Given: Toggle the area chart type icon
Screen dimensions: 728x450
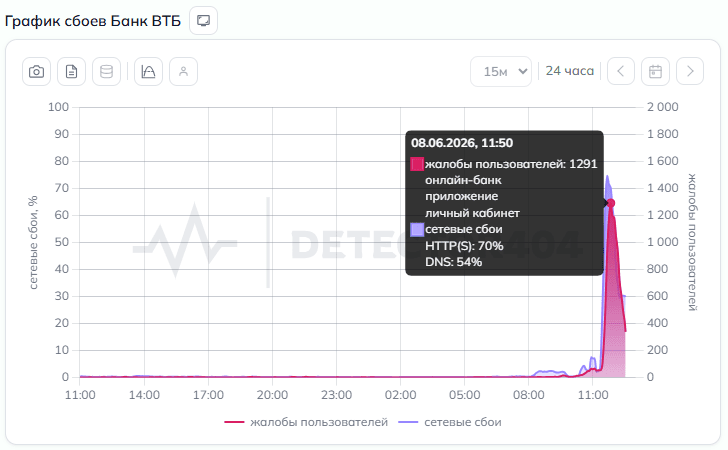Looking at the screenshot, I should point(148,72).
